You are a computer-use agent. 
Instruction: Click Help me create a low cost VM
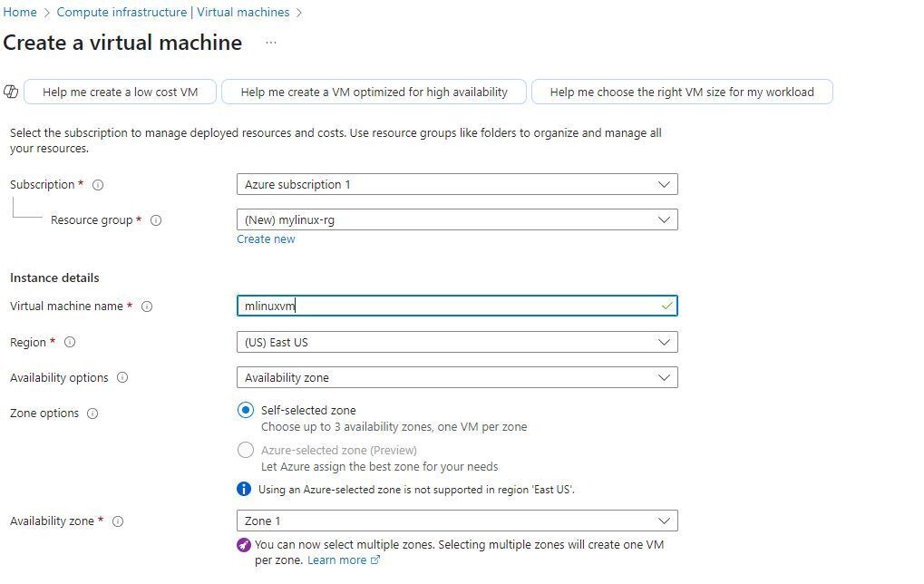pyautogui.click(x=121, y=92)
